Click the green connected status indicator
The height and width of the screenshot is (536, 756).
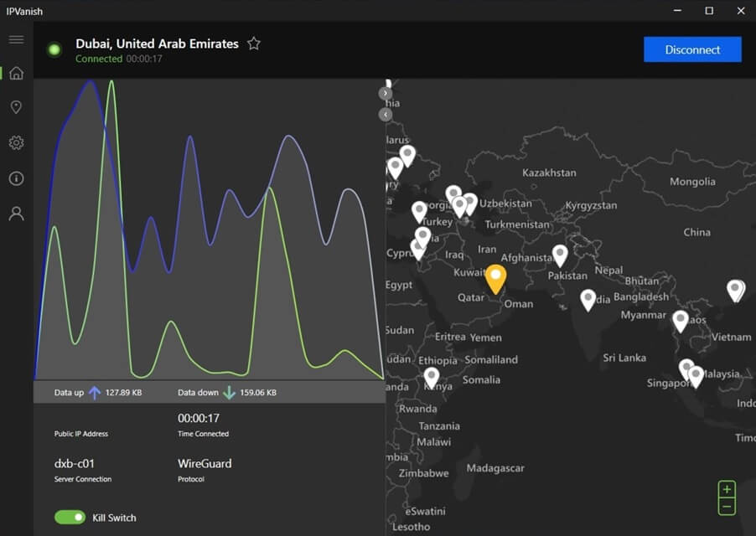(54, 49)
